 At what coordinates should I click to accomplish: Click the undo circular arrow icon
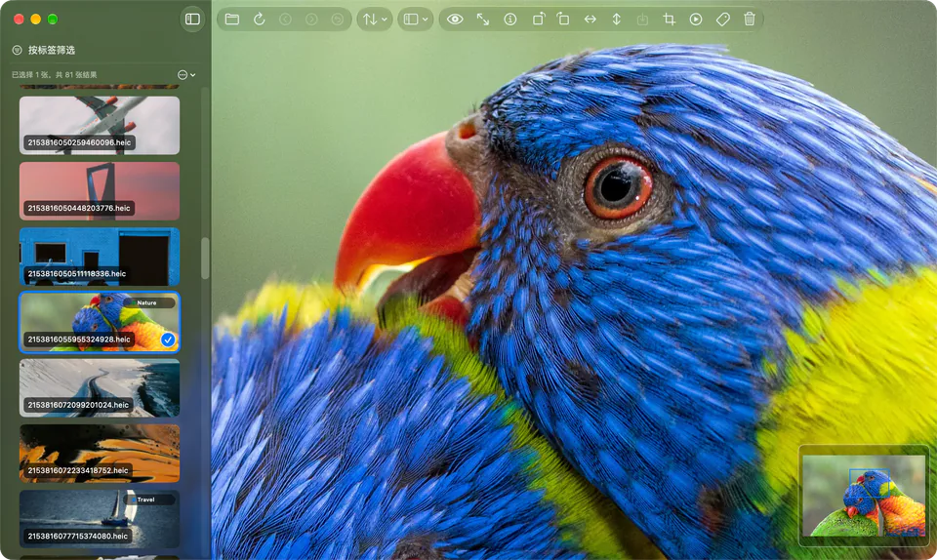tap(338, 20)
